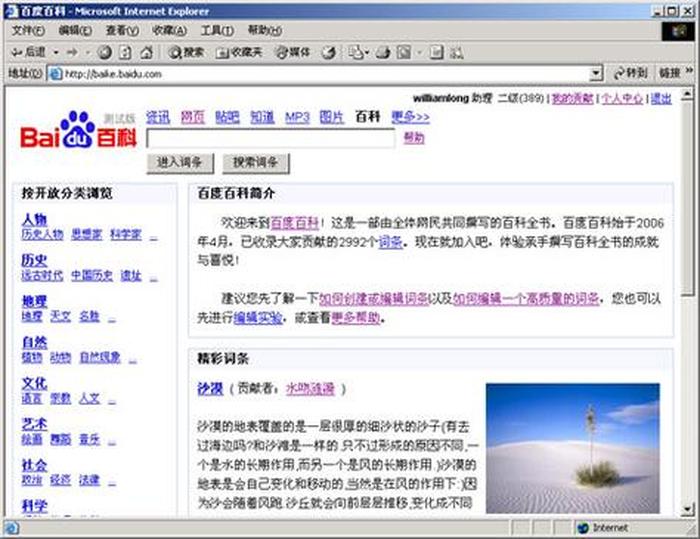This screenshot has height=539, width=700.
Task: Open the 媒体 media pane
Action: point(292,53)
